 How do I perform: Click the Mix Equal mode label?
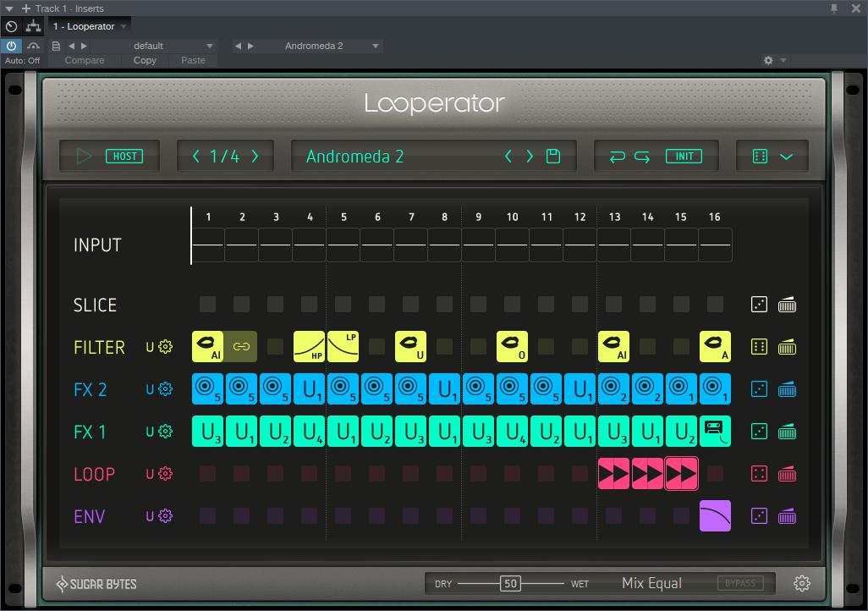(x=651, y=583)
